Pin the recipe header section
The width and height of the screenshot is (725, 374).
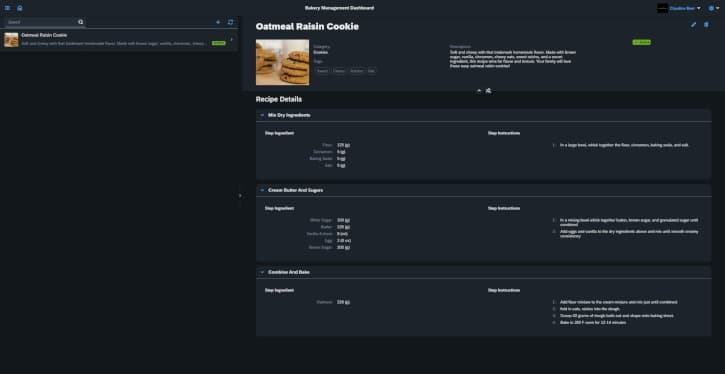pyautogui.click(x=489, y=91)
